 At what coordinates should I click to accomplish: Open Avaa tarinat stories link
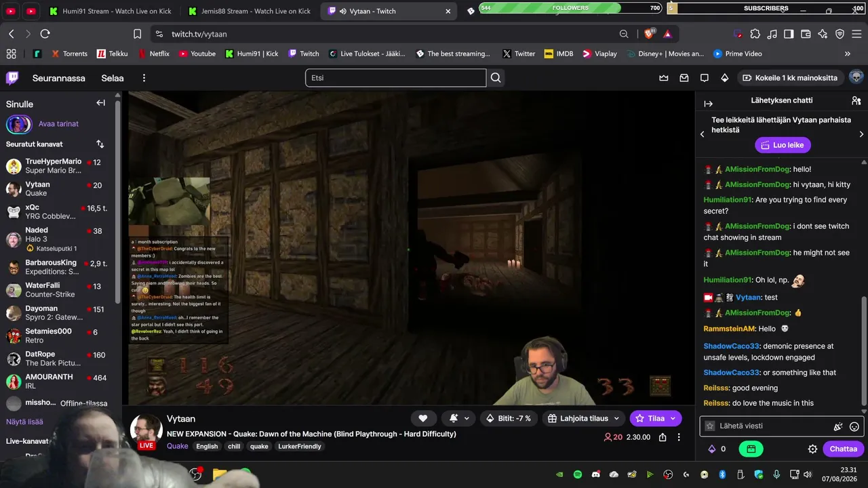tap(58, 124)
